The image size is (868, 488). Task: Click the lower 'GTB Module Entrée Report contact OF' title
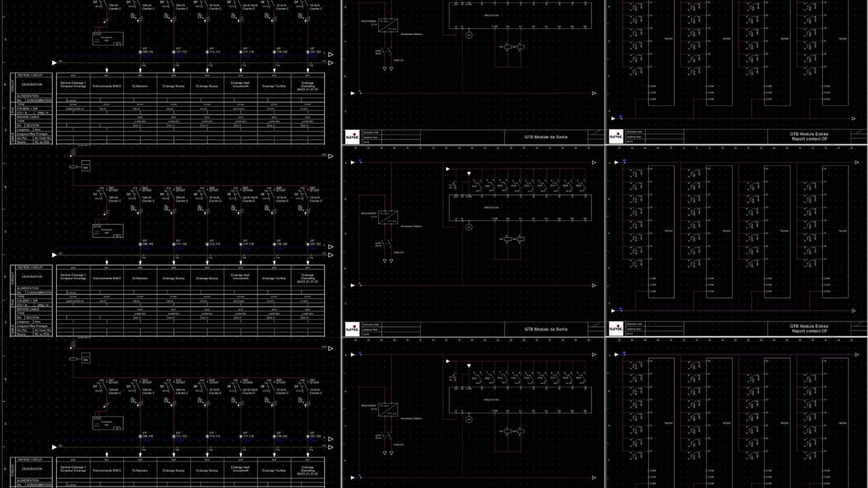pos(809,328)
